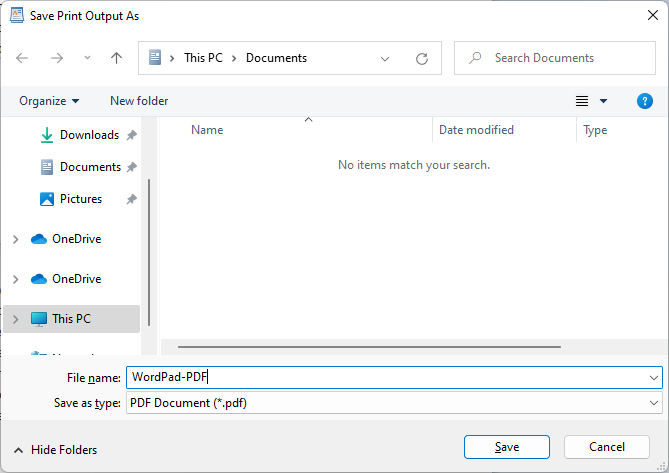Refresh the Documents folder view
This screenshot has height=473, width=669.
[x=422, y=58]
